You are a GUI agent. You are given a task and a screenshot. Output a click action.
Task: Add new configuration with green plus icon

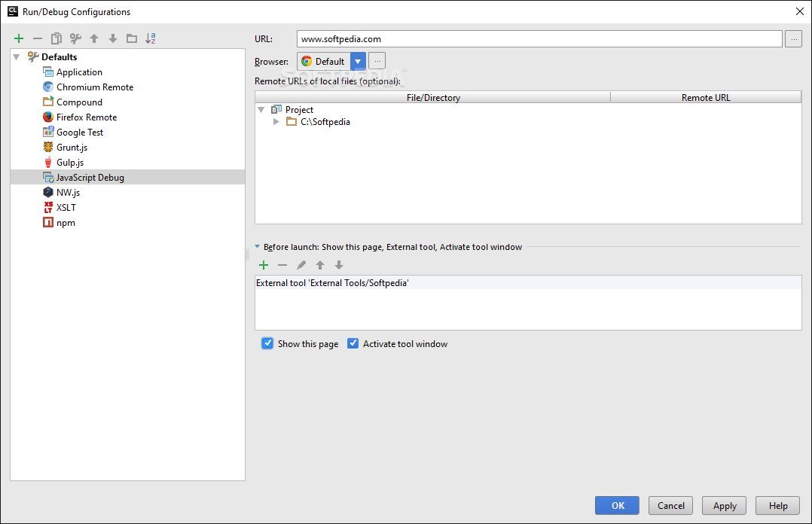[19, 38]
